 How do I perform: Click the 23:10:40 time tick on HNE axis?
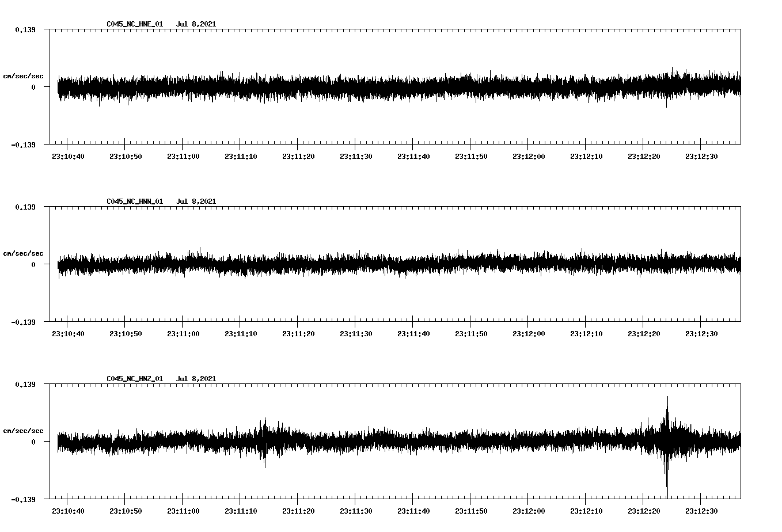point(69,155)
